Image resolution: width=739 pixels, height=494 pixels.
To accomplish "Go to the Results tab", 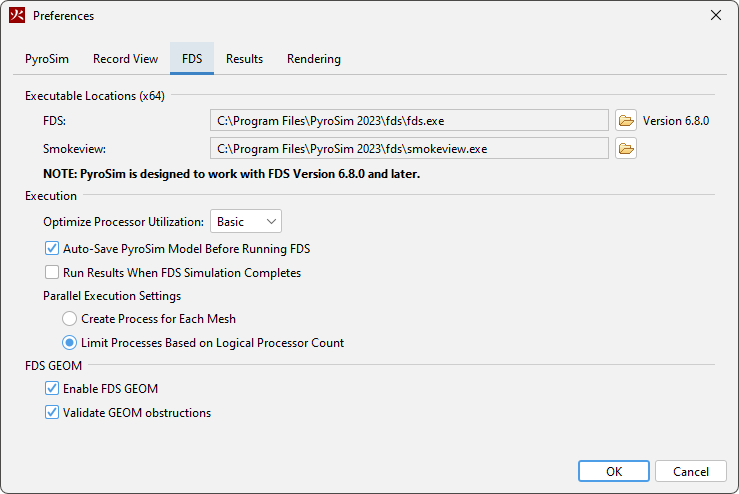I will 244,59.
